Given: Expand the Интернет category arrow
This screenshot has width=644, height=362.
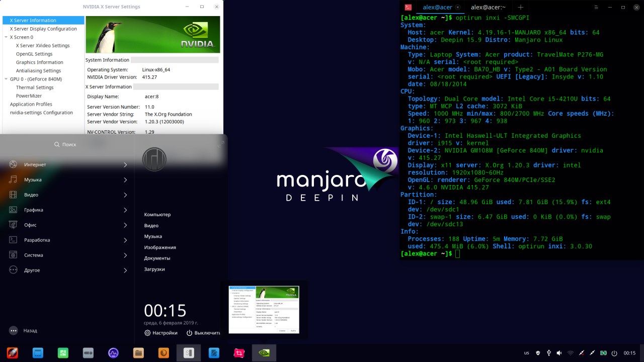Looking at the screenshot, I should pyautogui.click(x=125, y=165).
